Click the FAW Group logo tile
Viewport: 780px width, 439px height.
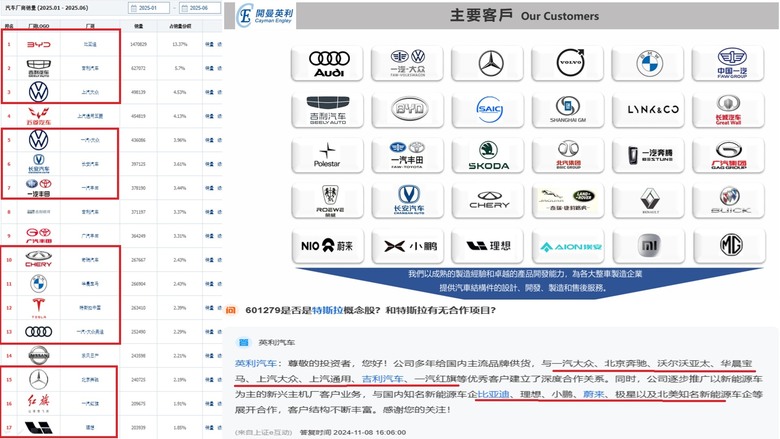728,63
